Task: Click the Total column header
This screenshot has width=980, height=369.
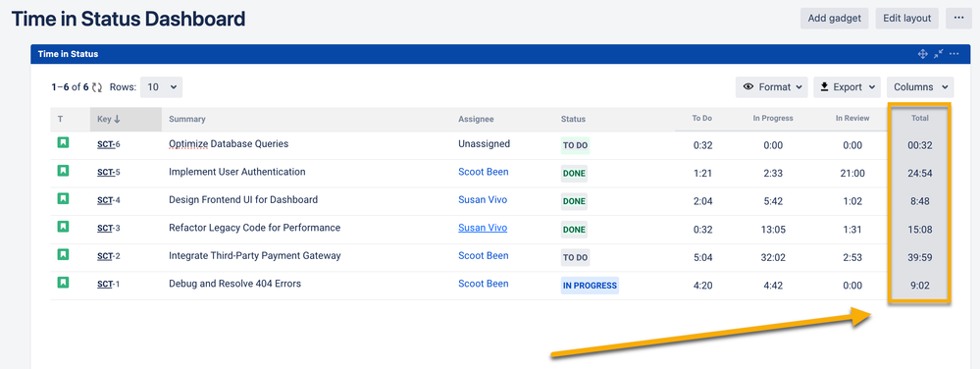Action: point(920,118)
